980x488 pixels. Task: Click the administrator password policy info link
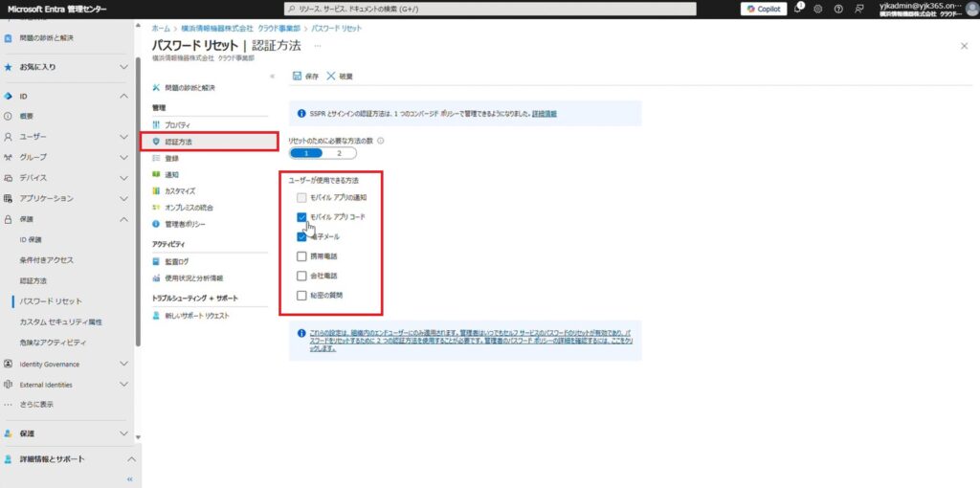[x=471, y=341]
